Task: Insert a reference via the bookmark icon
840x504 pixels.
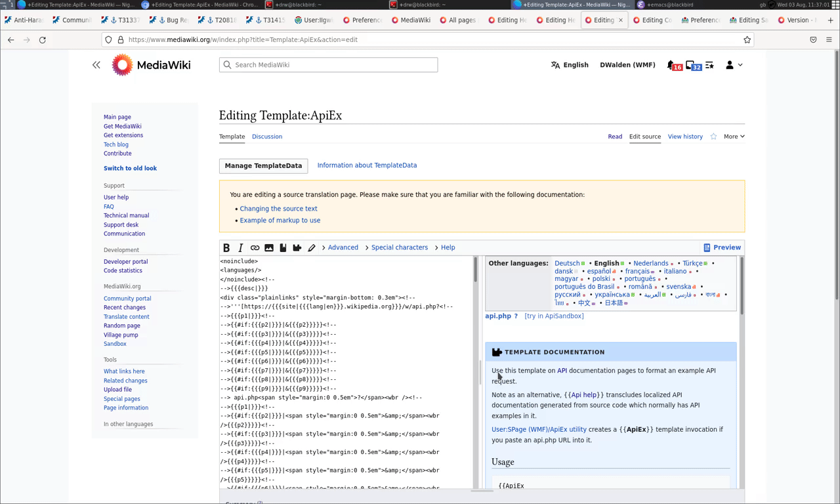Action: 283,247
